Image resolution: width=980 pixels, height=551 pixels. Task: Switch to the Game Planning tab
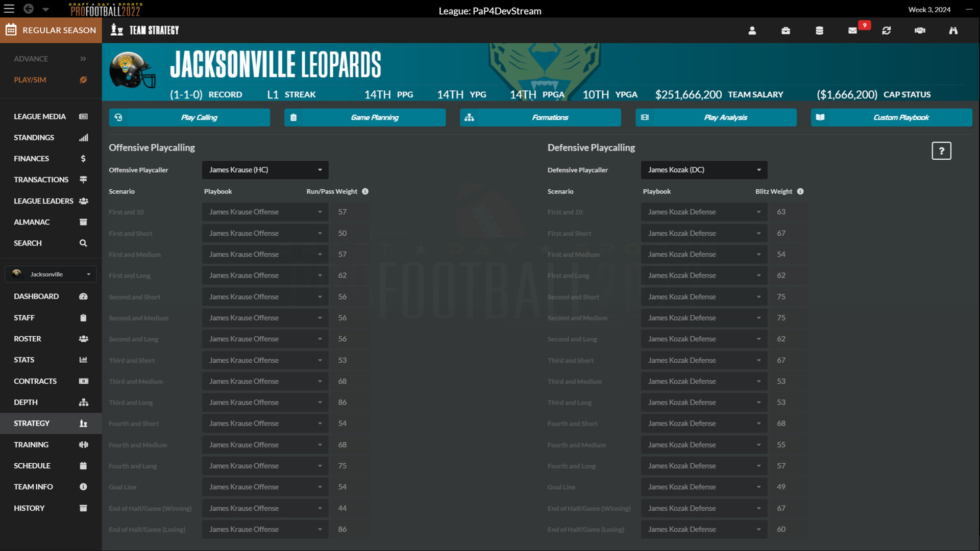click(x=364, y=117)
